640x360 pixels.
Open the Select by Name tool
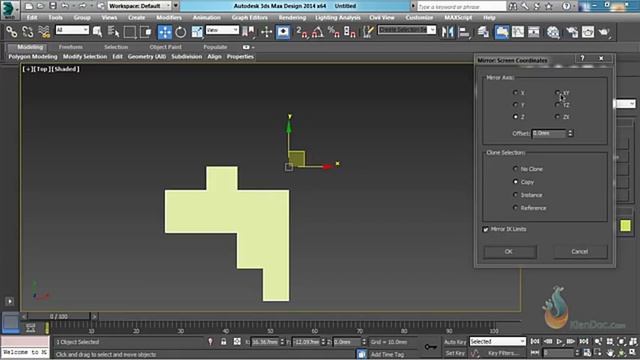(113, 32)
